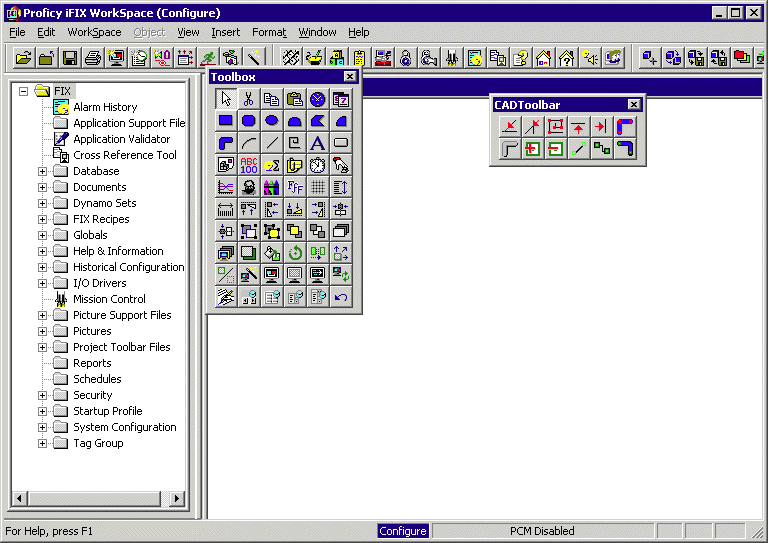Click the clipboard Paste tool in Toolbox
This screenshot has width=768, height=543.
point(295,99)
